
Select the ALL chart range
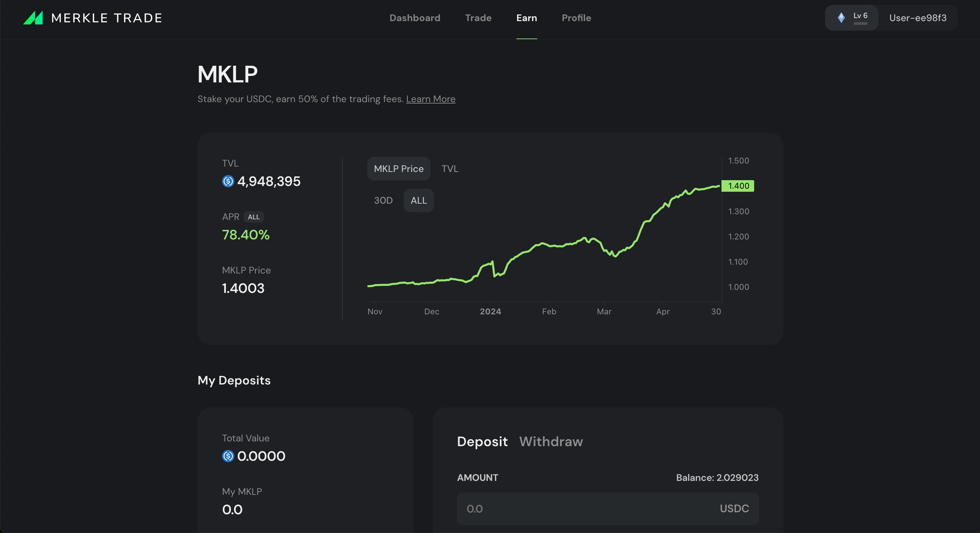pyautogui.click(x=419, y=201)
